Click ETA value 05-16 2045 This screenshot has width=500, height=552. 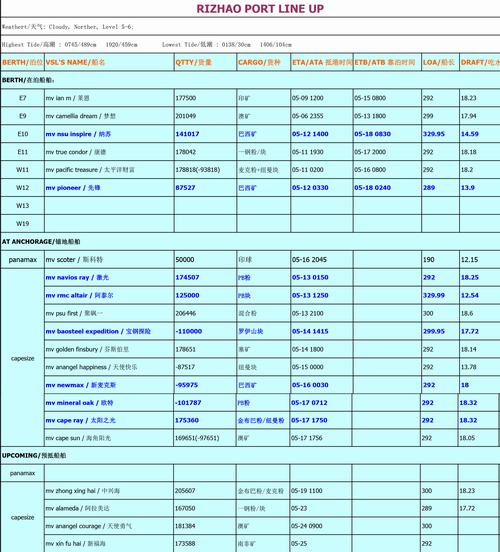tap(309, 259)
